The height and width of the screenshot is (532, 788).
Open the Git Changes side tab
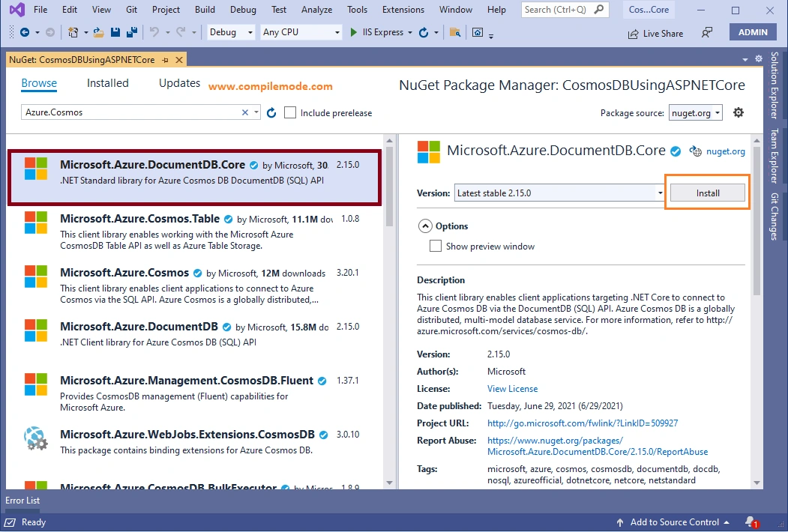click(x=775, y=217)
